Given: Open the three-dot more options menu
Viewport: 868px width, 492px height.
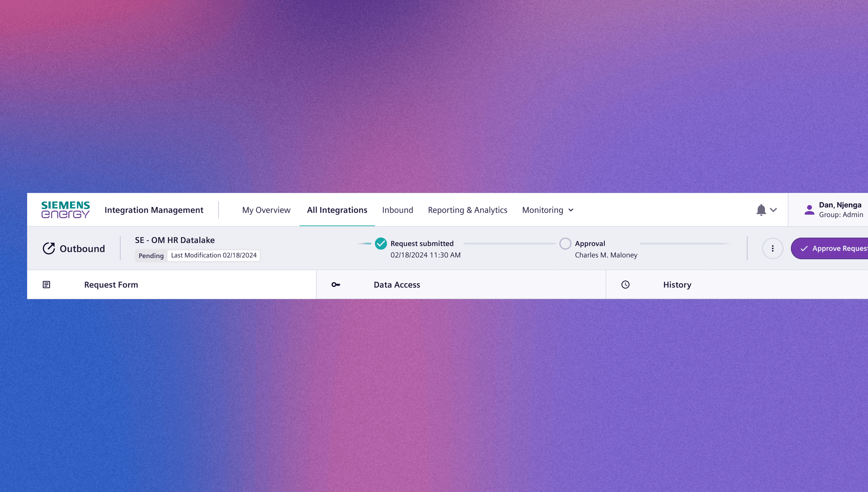Looking at the screenshot, I should point(772,248).
